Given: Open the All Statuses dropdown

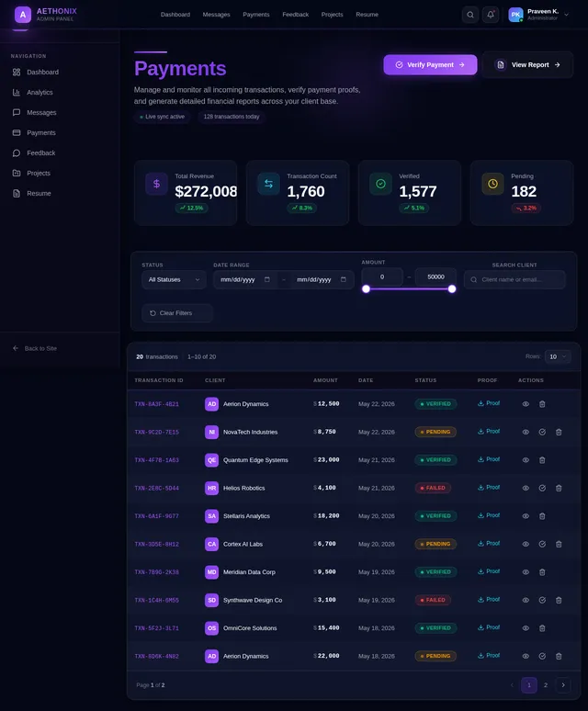Looking at the screenshot, I should coord(174,280).
